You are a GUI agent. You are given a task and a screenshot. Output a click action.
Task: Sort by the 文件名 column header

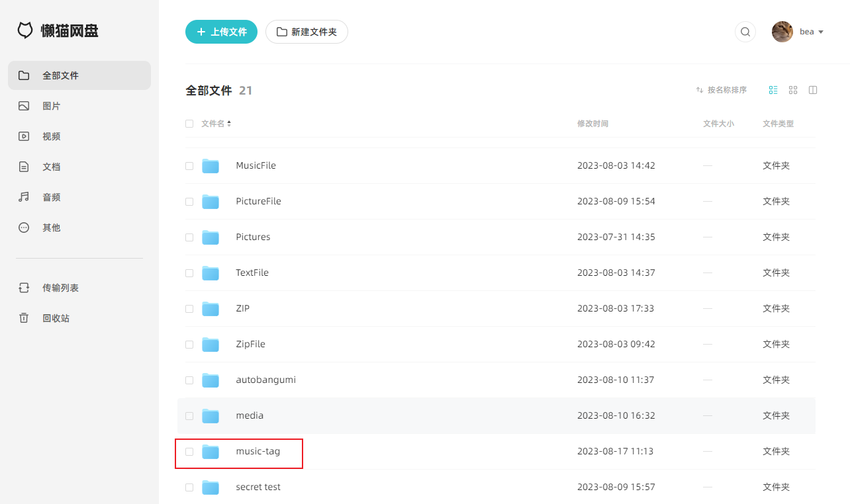coord(216,124)
